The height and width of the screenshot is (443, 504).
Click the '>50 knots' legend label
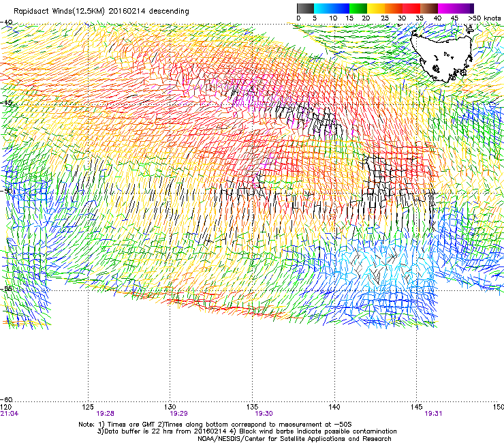coord(484,18)
